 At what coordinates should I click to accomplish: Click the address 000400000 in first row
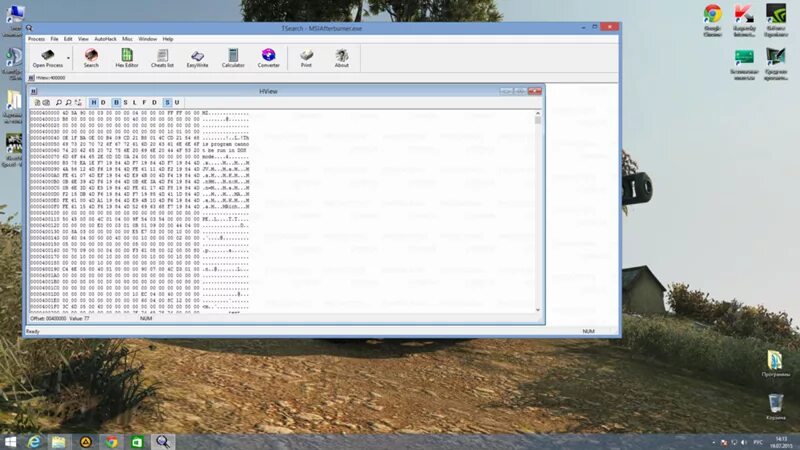[44, 113]
